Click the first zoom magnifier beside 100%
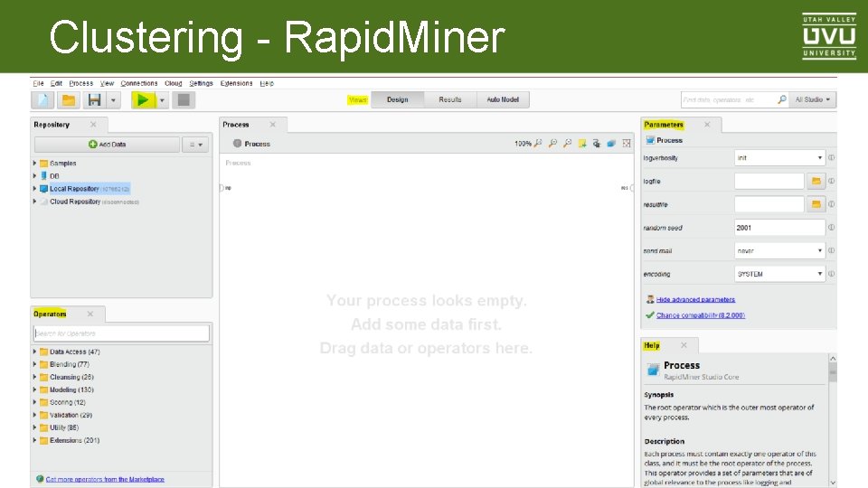868x488 pixels. [x=538, y=144]
